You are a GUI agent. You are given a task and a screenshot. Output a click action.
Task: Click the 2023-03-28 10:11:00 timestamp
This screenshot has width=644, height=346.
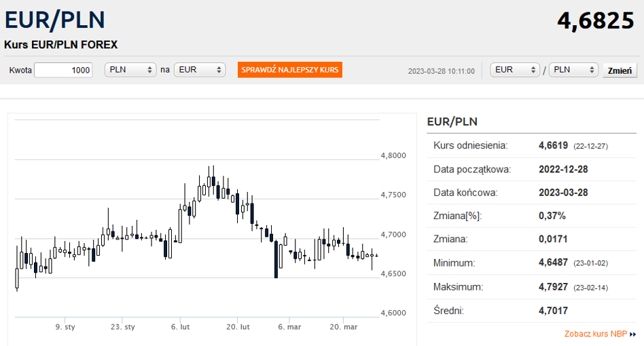click(x=441, y=71)
